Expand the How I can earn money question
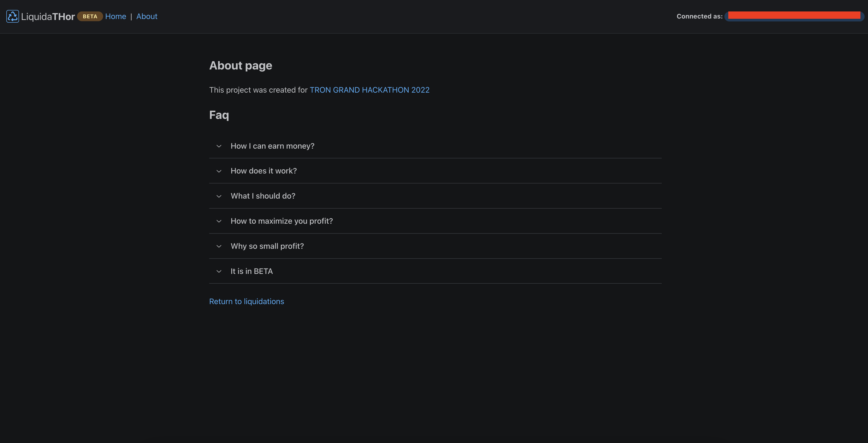The height and width of the screenshot is (443, 868). click(272, 146)
